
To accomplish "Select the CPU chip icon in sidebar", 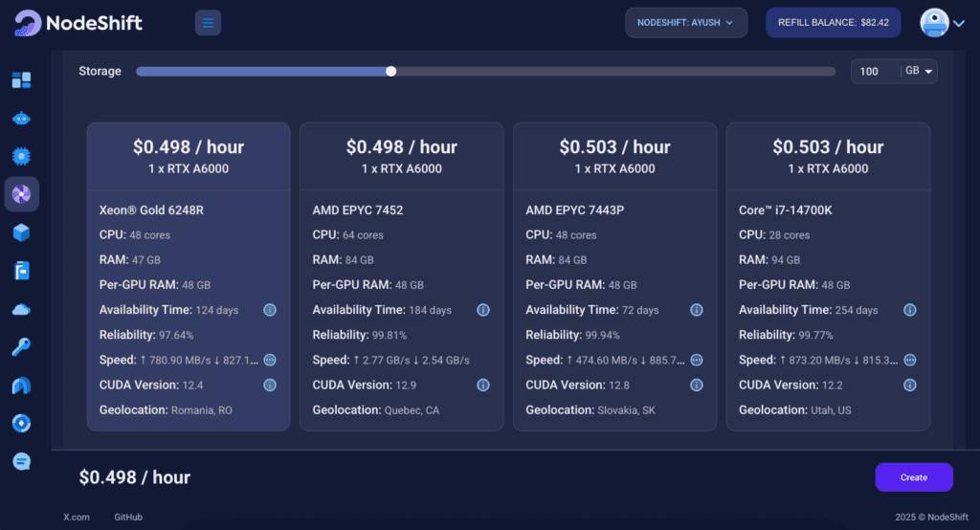I will pyautogui.click(x=21, y=156).
